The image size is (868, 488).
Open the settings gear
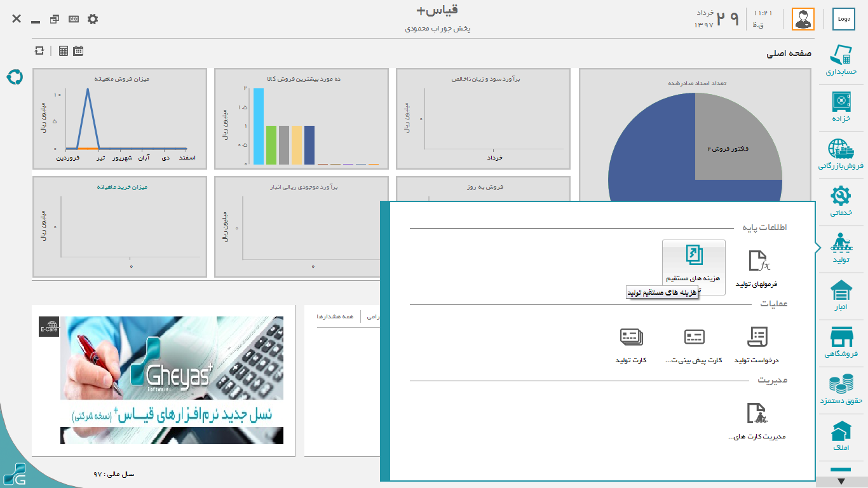point(93,19)
